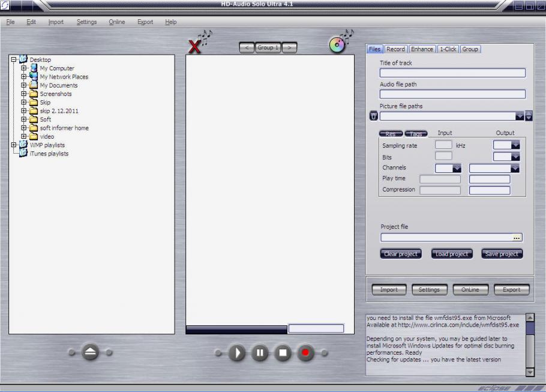This screenshot has height=392, width=546.
Task: Click the eject button
Action: 90,352
